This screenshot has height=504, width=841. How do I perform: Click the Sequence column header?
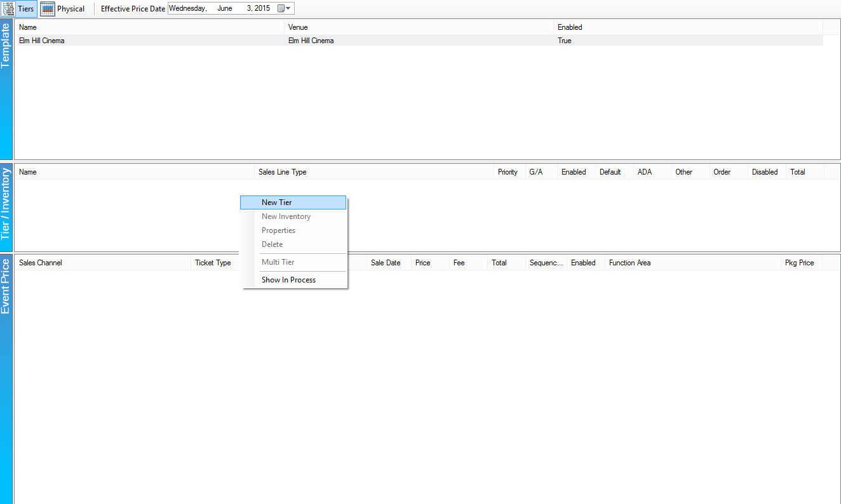(546, 263)
